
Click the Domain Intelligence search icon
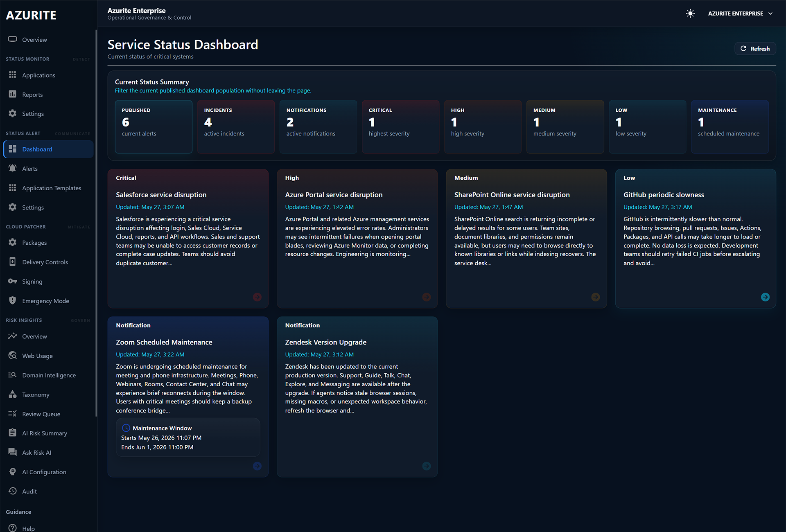[x=13, y=375]
